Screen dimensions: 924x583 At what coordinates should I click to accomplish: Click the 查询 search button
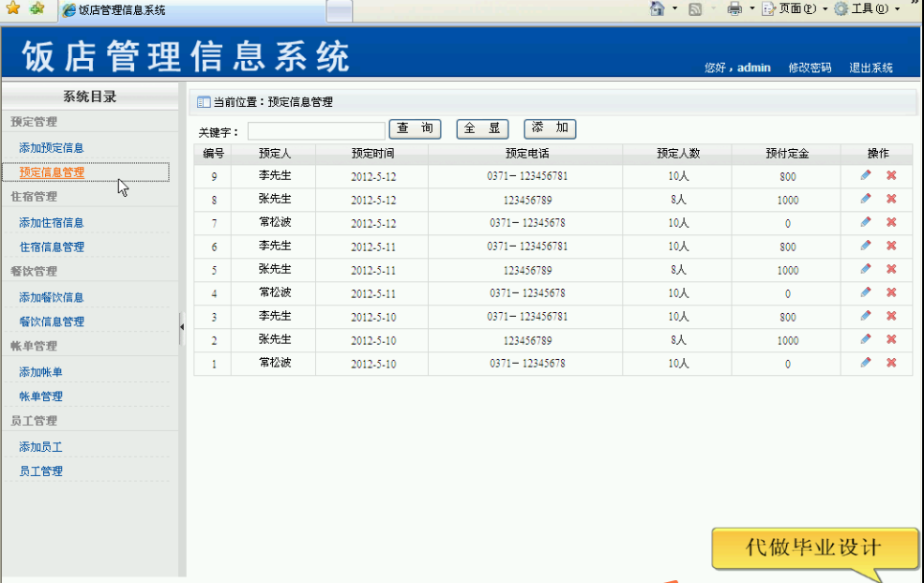[415, 128]
